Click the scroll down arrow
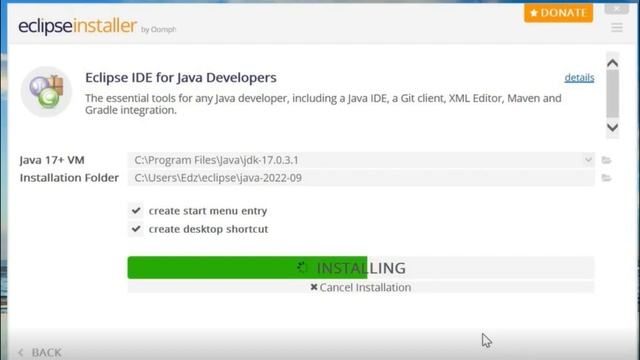This screenshot has height=360, width=640. (612, 127)
